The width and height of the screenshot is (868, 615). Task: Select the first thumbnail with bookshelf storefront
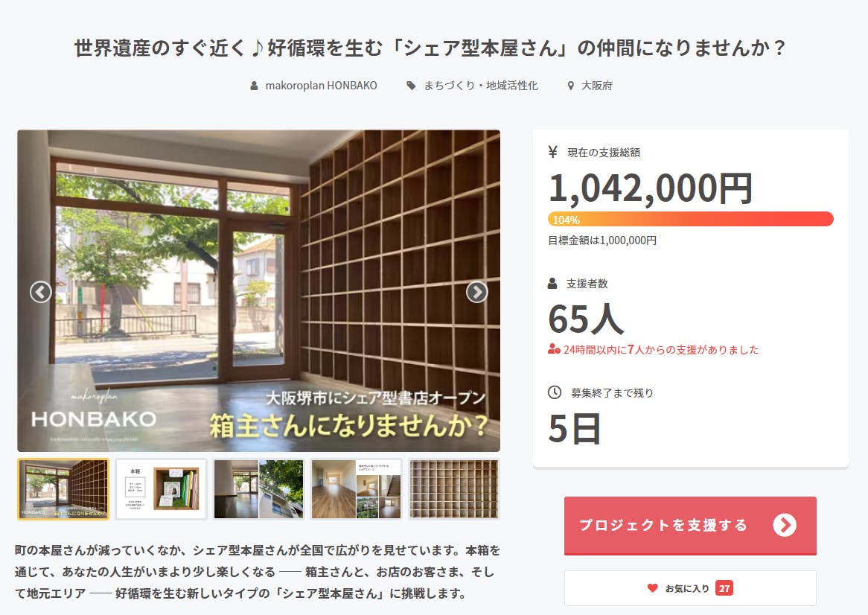(64, 488)
